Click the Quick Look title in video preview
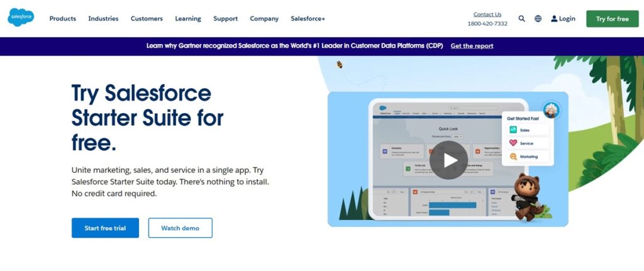This screenshot has height=271, width=644. pos(448,128)
